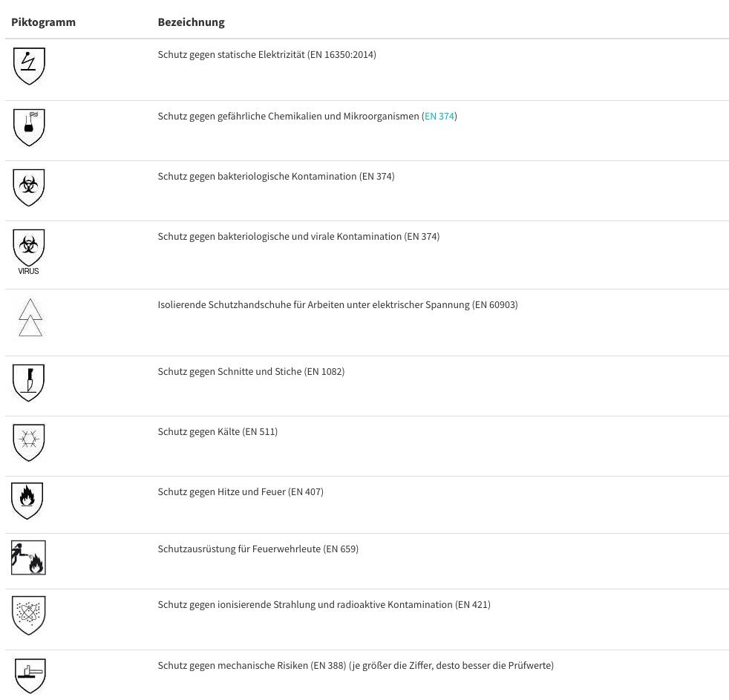The width and height of the screenshot is (729, 700).
Task: Click the text about statische Elektrizität
Action: (267, 55)
